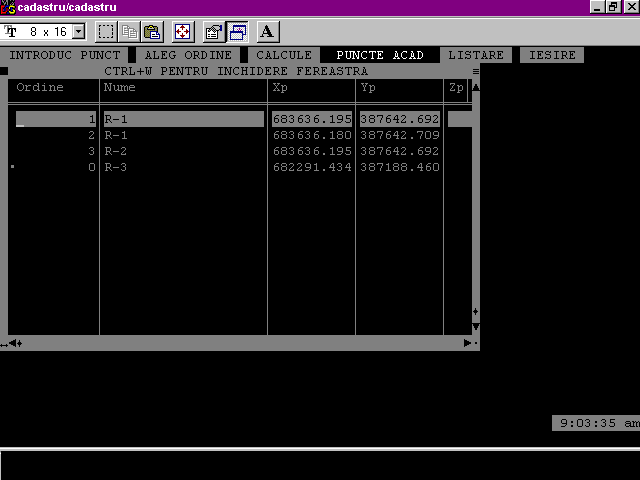Viewport: 640px width, 480px height.
Task: Click the Font 'A' toolbar icon
Action: [x=268, y=32]
